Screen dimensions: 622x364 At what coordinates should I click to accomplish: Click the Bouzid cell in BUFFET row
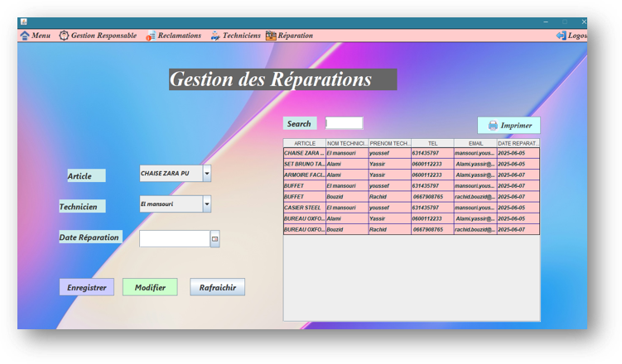point(347,197)
